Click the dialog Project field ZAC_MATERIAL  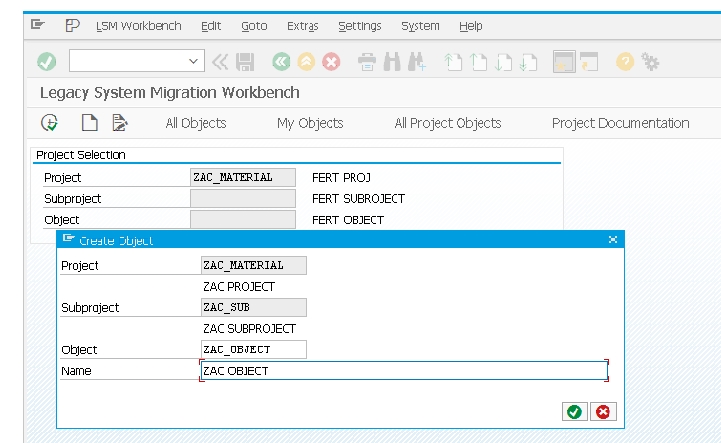point(254,265)
